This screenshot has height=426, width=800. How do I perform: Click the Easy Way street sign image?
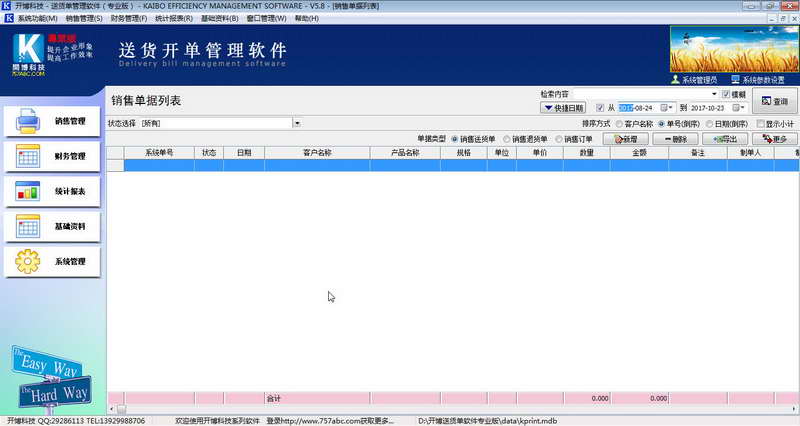46,363
